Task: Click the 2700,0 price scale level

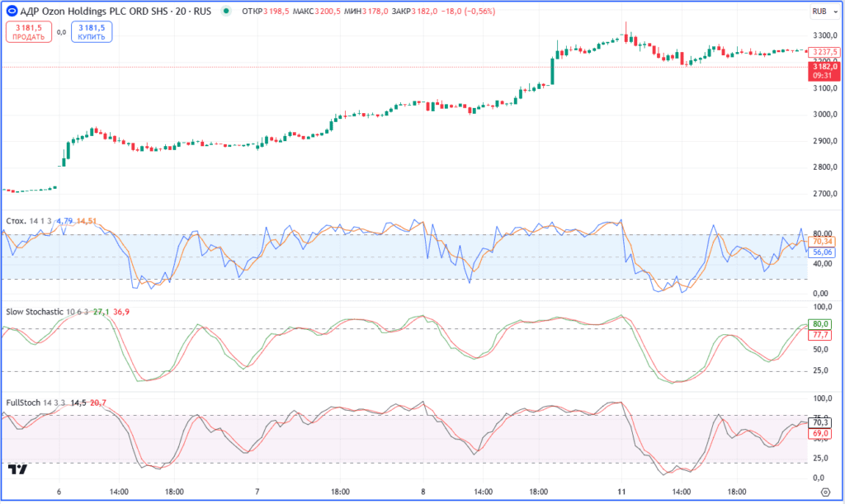Action: 825,193
